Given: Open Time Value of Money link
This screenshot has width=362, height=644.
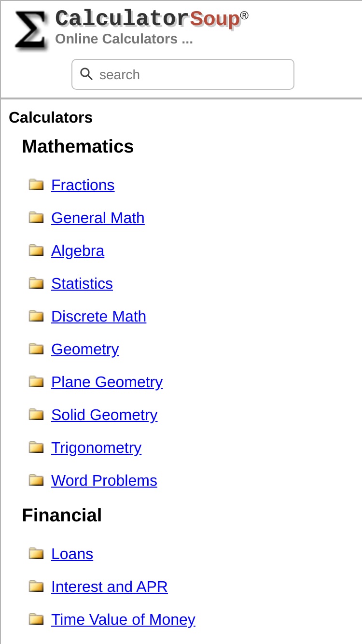Looking at the screenshot, I should point(123,619).
